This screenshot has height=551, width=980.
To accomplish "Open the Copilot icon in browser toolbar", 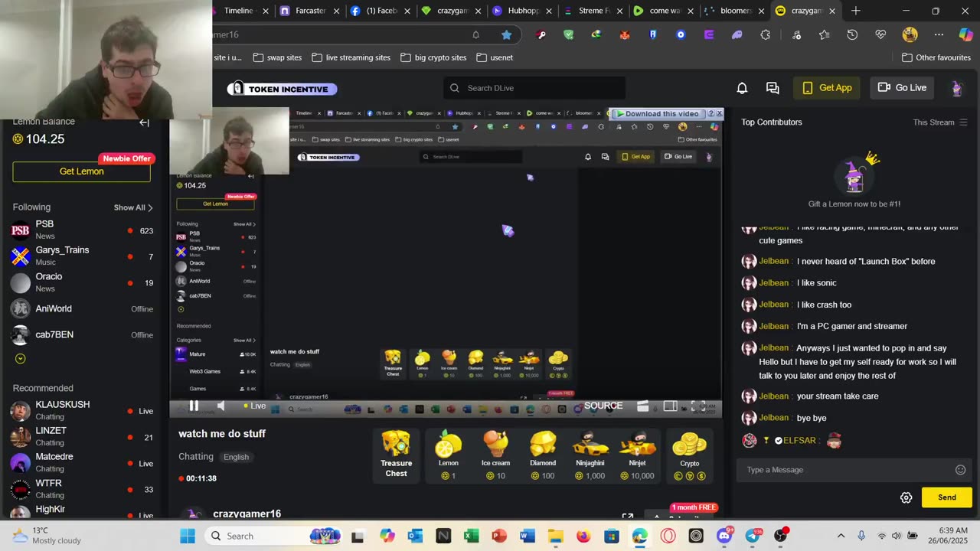I will coord(965,34).
